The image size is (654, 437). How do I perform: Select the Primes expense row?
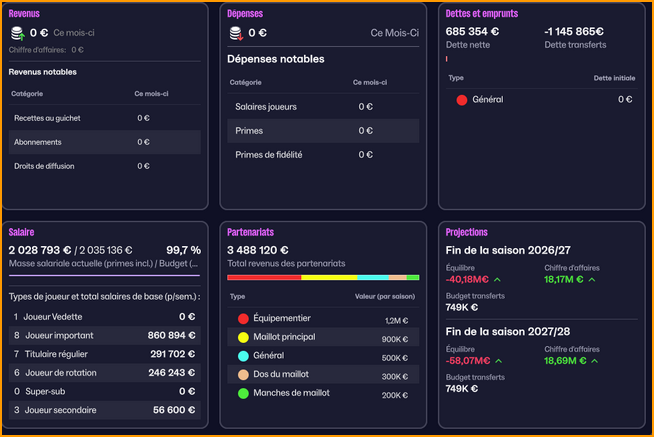pyautogui.click(x=323, y=131)
